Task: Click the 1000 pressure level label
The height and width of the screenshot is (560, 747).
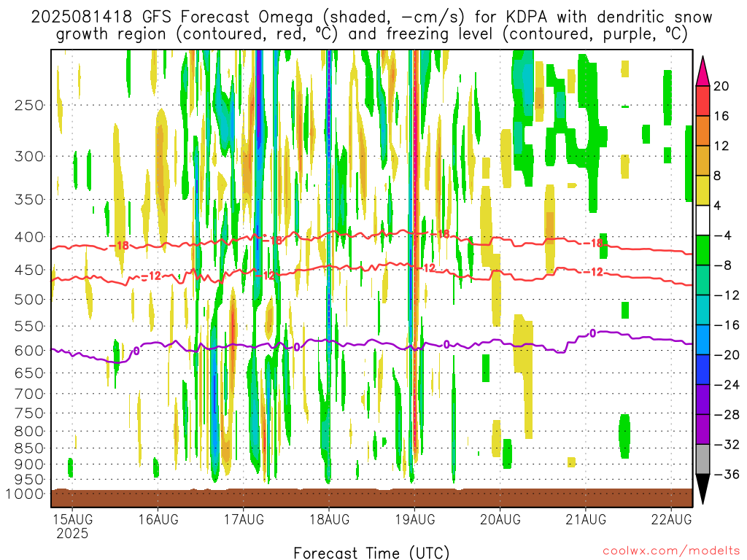Action: [x=26, y=494]
